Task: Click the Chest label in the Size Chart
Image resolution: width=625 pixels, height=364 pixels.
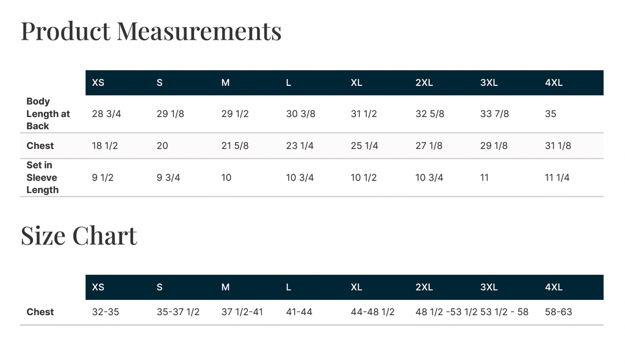Action: pos(40,312)
